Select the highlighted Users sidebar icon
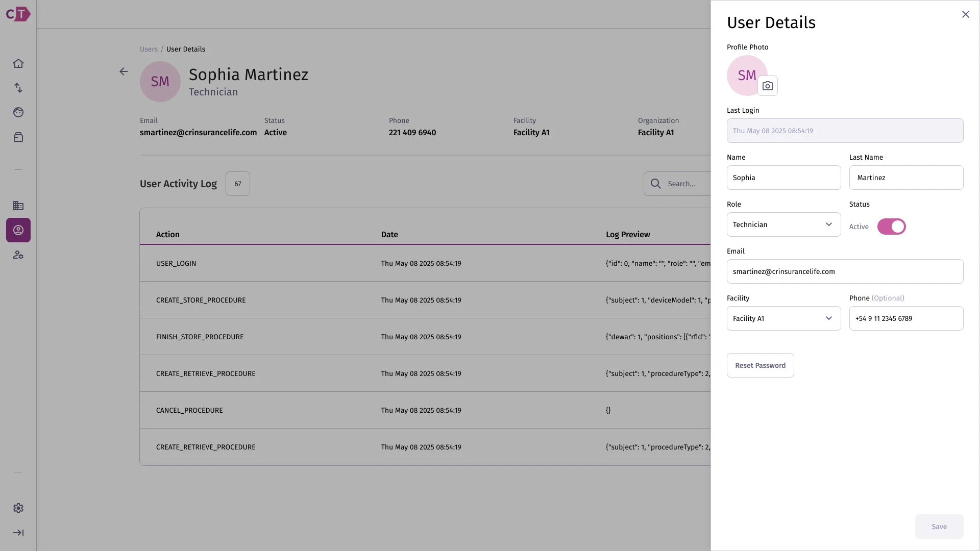 pos(18,230)
